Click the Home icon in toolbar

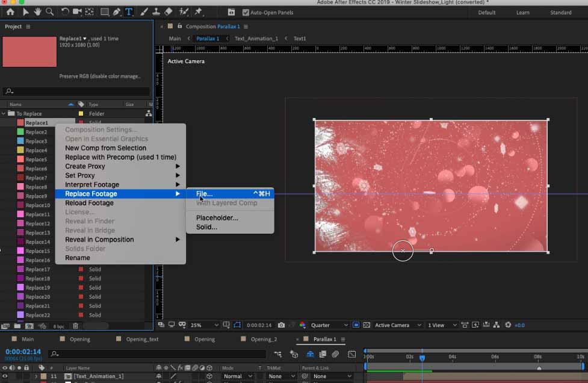(x=10, y=12)
